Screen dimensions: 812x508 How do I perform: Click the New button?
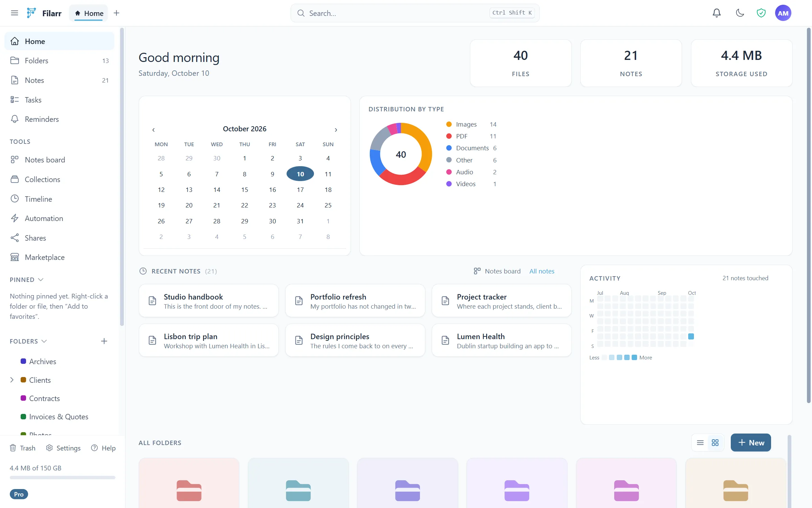[x=751, y=443]
